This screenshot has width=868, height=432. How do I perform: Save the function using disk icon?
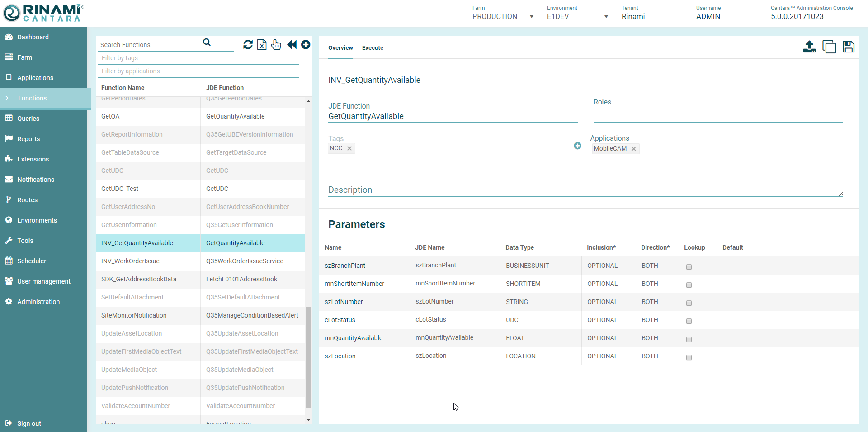pyautogui.click(x=848, y=47)
